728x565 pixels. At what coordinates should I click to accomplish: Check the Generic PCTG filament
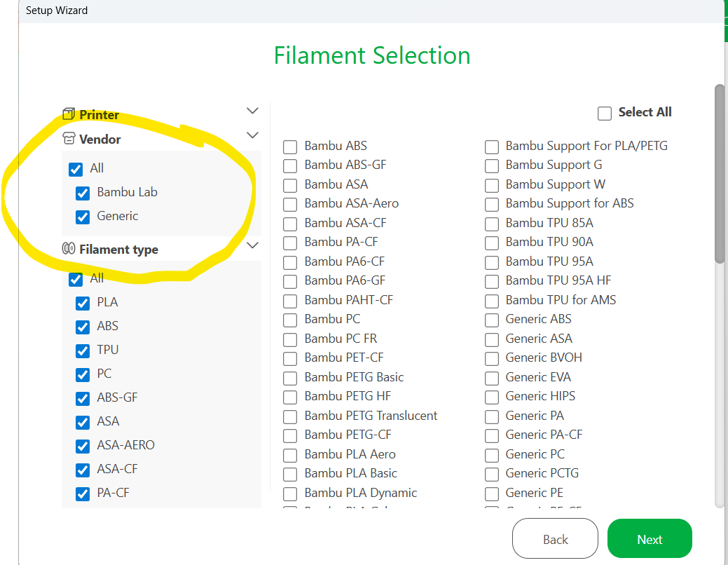pyautogui.click(x=492, y=475)
